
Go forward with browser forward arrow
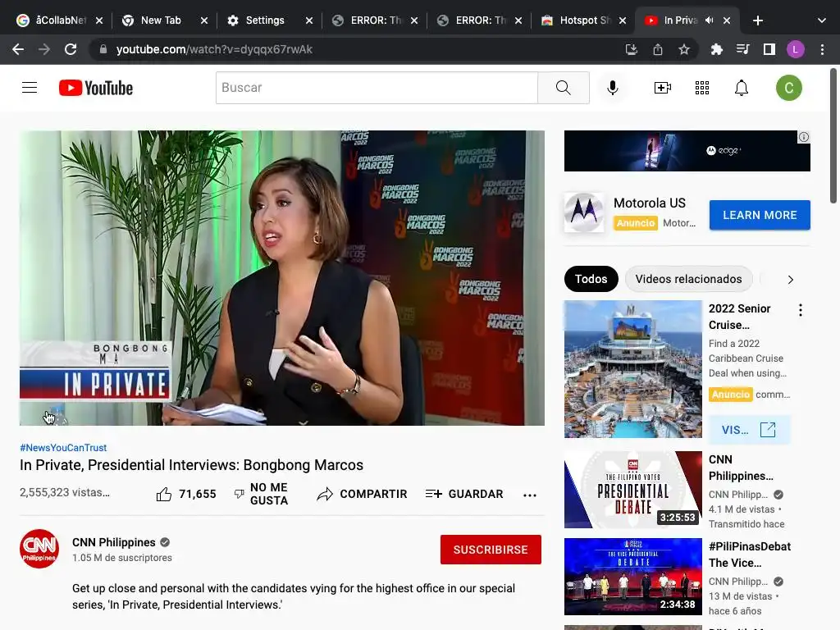[x=44, y=49]
